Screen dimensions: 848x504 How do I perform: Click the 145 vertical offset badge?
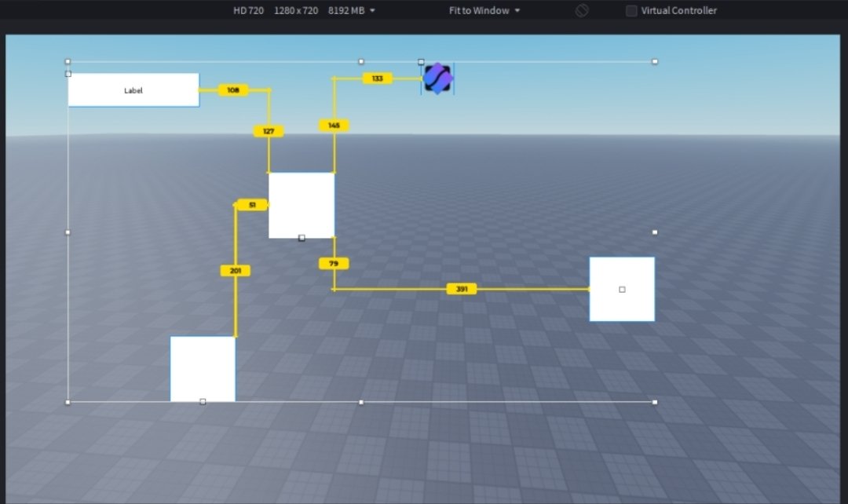(334, 125)
